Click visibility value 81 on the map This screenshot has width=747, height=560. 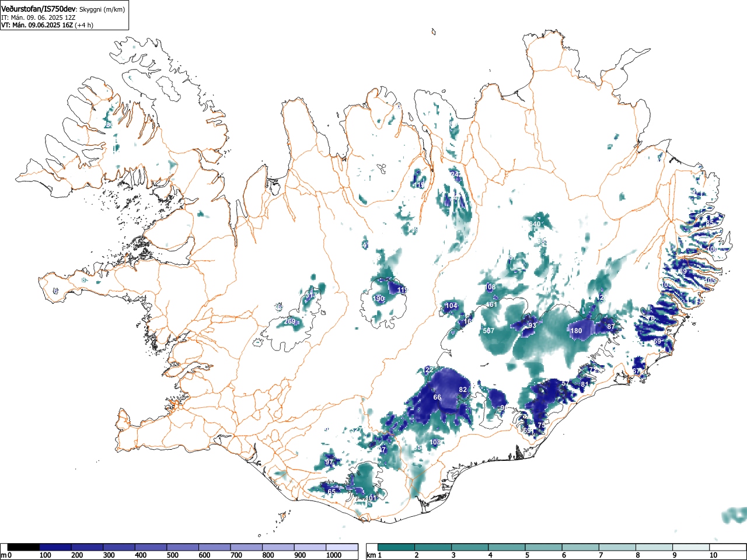click(x=585, y=384)
